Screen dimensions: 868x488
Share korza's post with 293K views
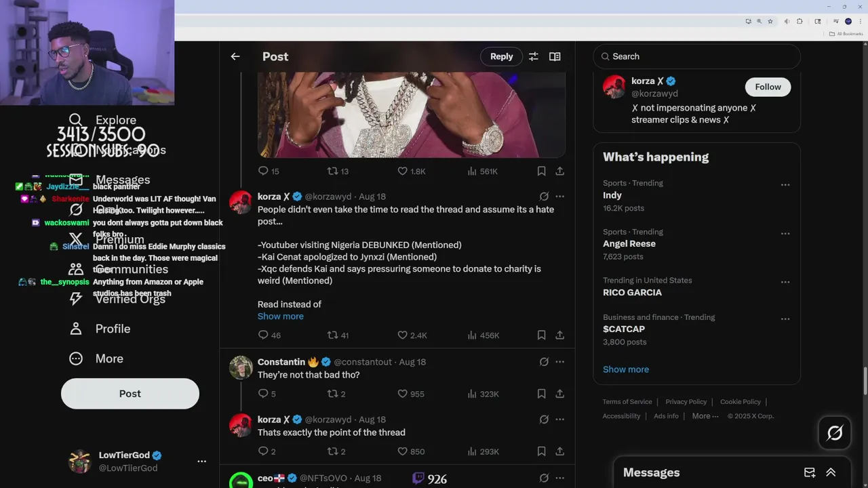click(560, 451)
